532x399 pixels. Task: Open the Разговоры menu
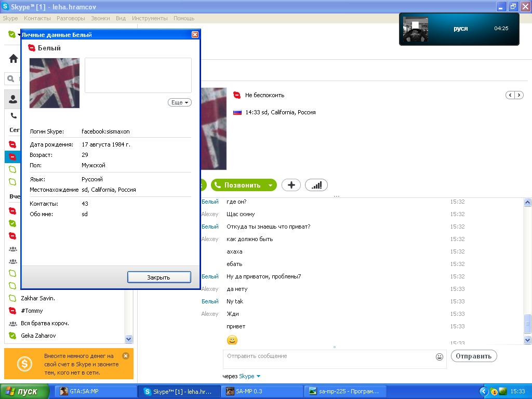[x=71, y=18]
